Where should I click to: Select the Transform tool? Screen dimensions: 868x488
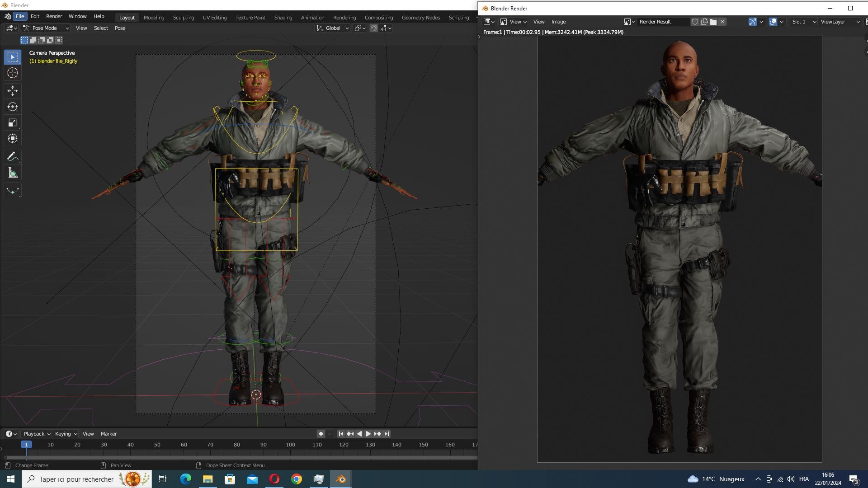pos(13,138)
